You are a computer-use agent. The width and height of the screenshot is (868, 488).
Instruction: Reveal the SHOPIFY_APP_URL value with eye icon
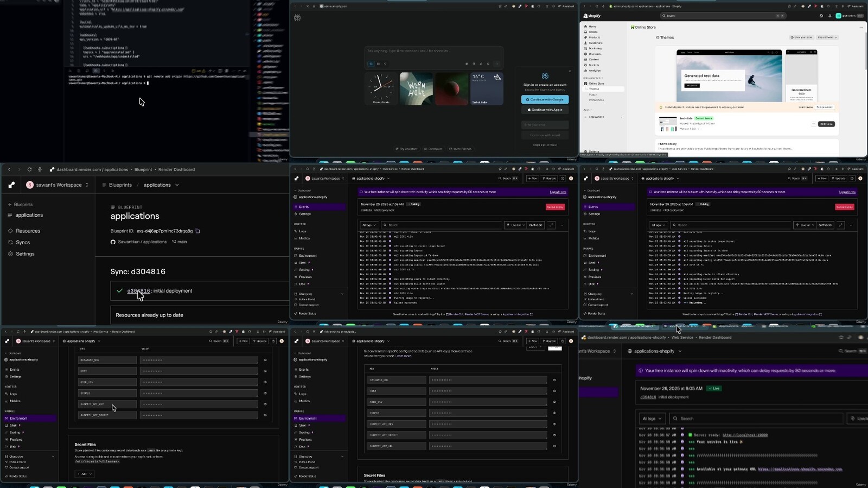[x=554, y=446]
